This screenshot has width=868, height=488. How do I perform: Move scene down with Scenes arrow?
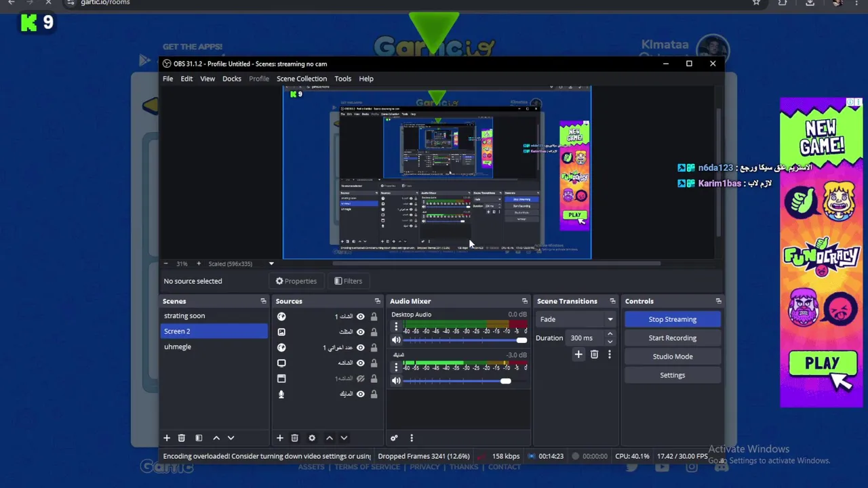pyautogui.click(x=231, y=438)
